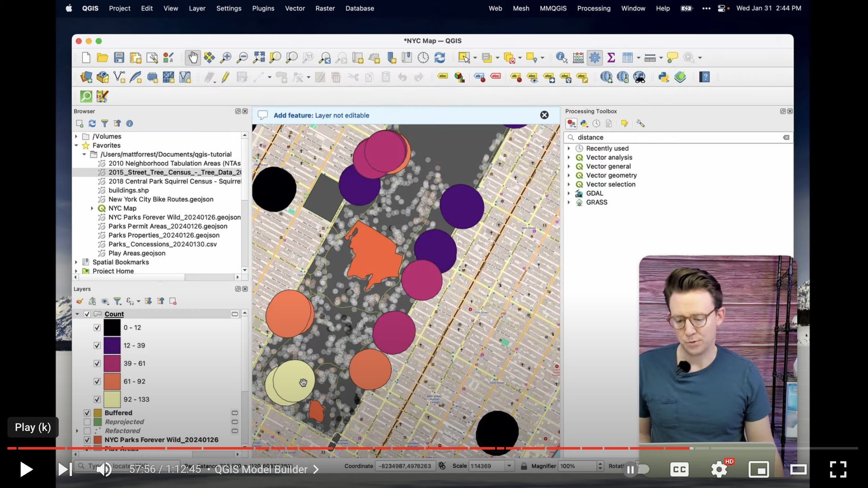The image size is (868, 488).
Task: Click Zoom Full extent icon
Action: pos(259,57)
